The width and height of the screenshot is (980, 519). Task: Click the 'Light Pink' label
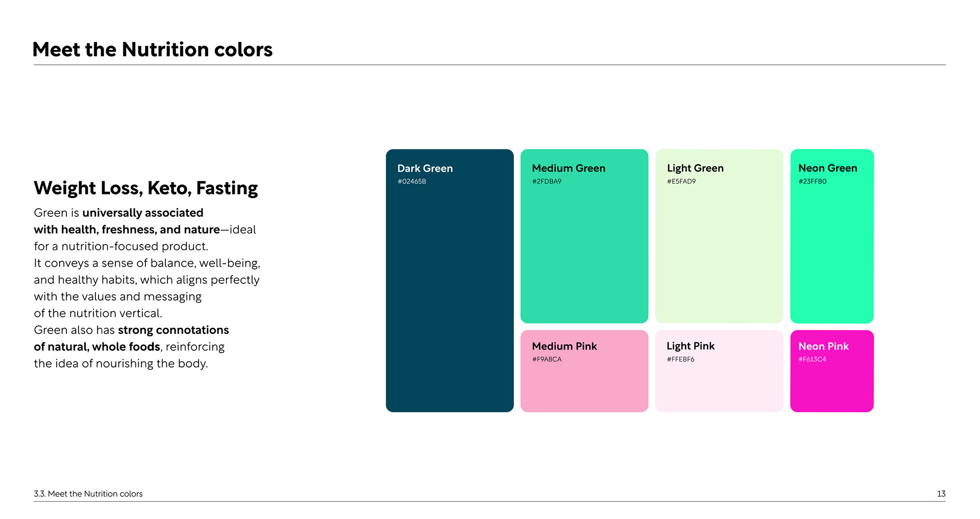[691, 346]
